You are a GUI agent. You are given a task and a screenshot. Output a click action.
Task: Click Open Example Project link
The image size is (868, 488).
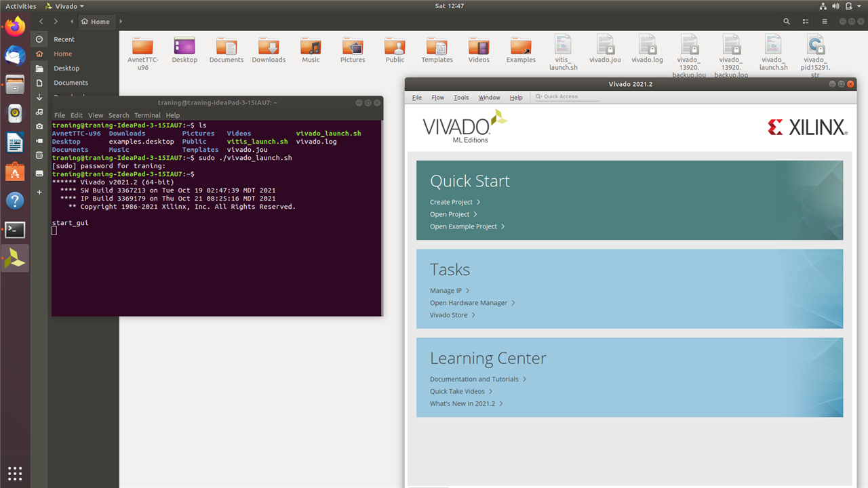click(x=467, y=226)
